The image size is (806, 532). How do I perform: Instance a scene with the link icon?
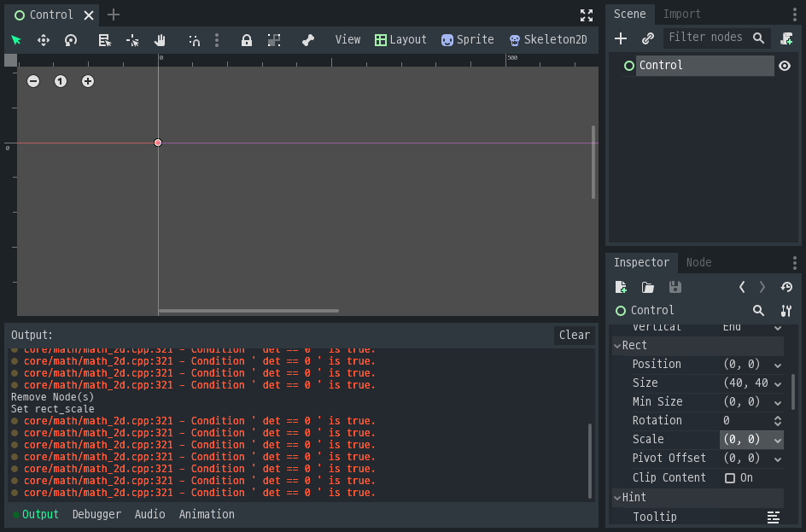[x=647, y=38]
